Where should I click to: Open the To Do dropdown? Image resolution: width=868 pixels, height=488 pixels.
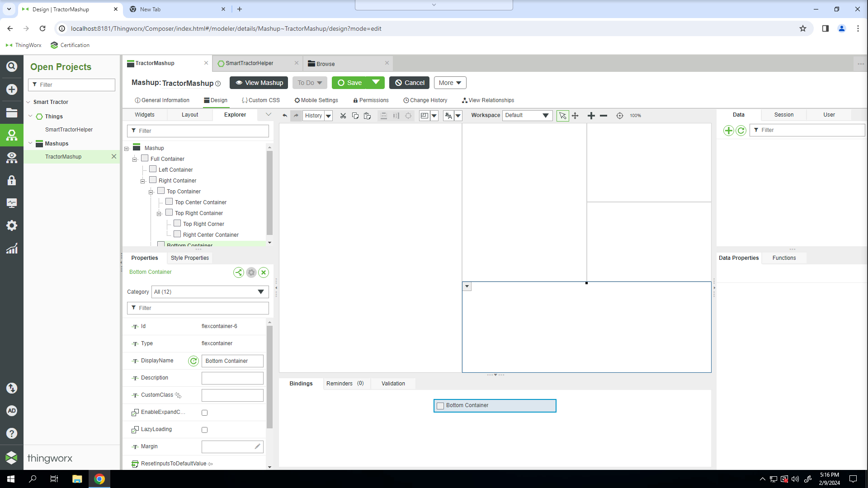click(310, 83)
